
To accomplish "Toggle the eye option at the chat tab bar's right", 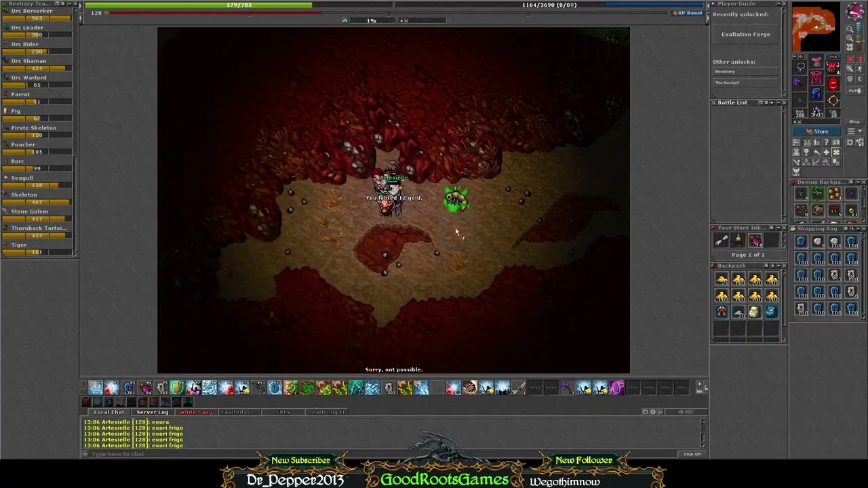I will (x=686, y=412).
